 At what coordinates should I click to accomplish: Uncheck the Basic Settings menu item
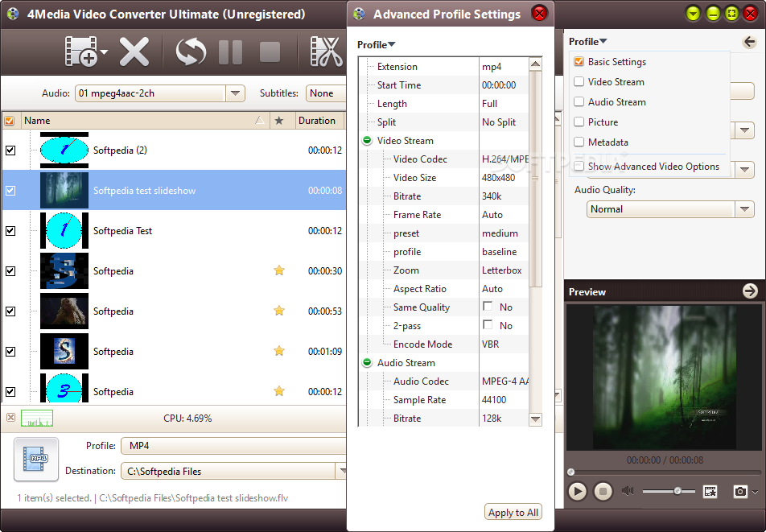coord(579,61)
